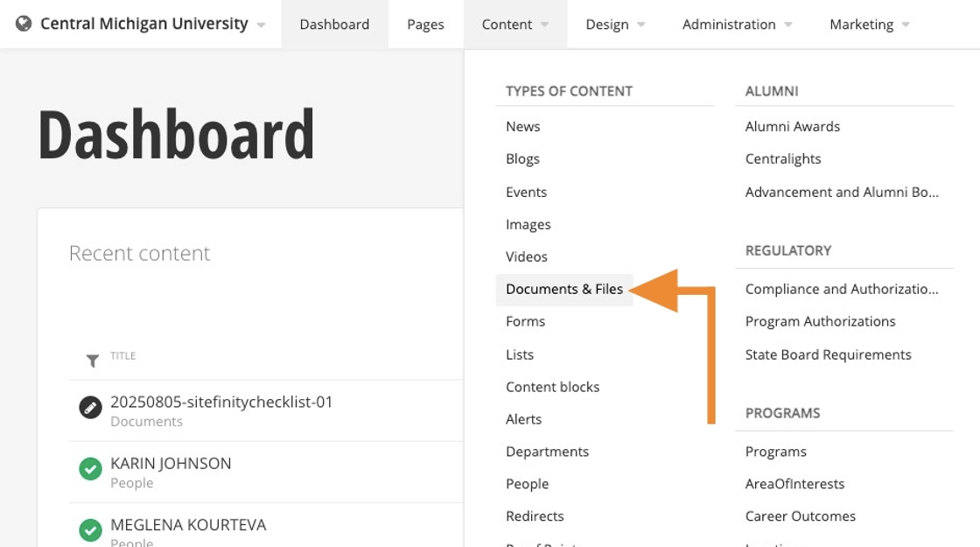Open Centralights entry
This screenshot has height=547, width=980.
(x=783, y=158)
